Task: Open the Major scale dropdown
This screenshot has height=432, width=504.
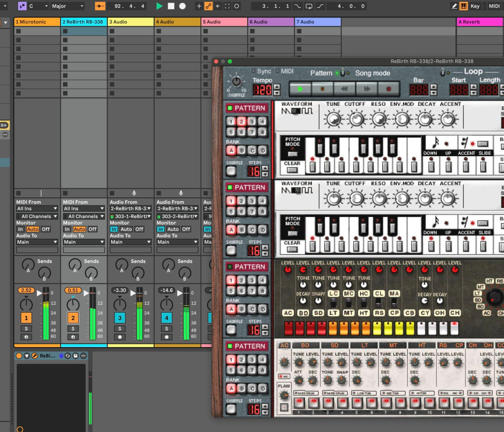Action: pos(67,6)
